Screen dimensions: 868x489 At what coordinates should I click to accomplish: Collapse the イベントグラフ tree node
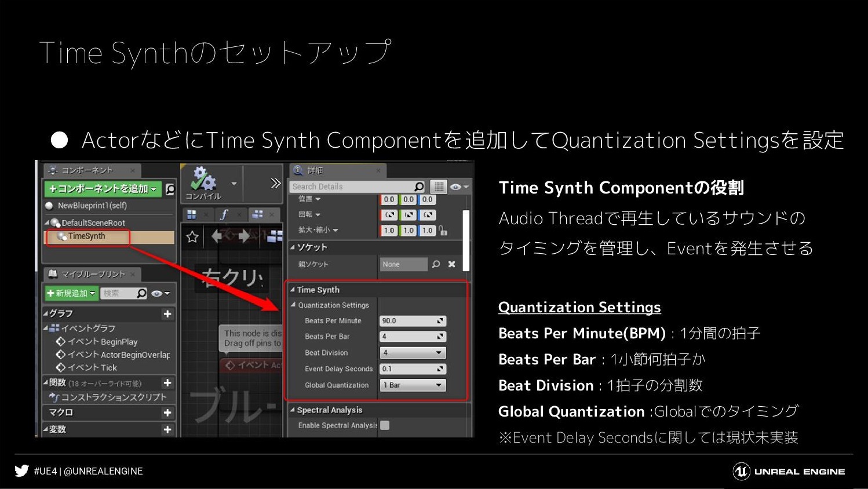coord(46,328)
